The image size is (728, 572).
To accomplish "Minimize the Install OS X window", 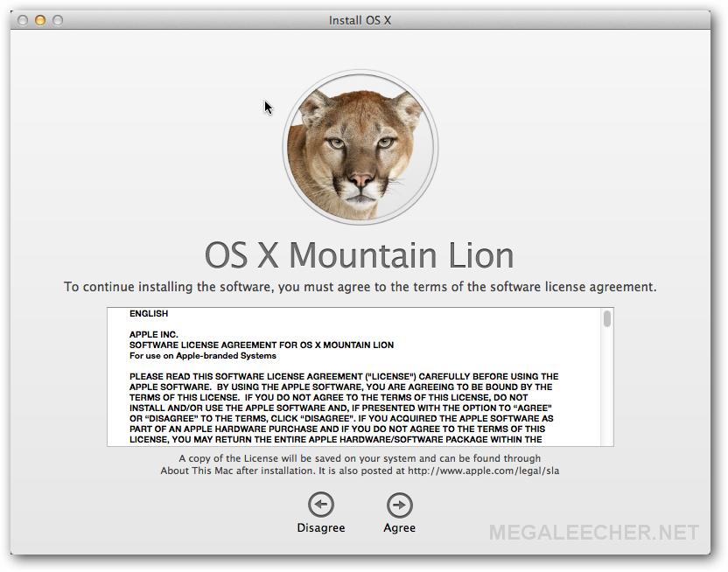I will tap(40, 20).
